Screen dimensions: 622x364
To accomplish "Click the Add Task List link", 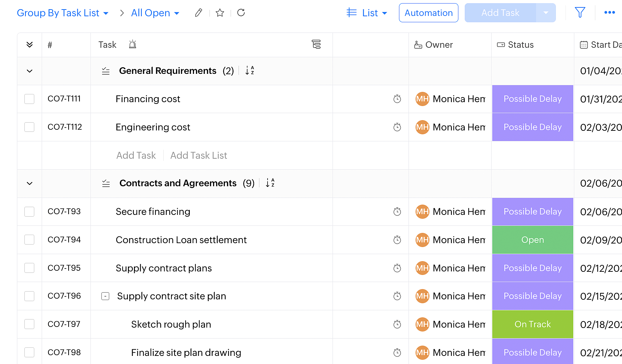I will pyautogui.click(x=199, y=155).
